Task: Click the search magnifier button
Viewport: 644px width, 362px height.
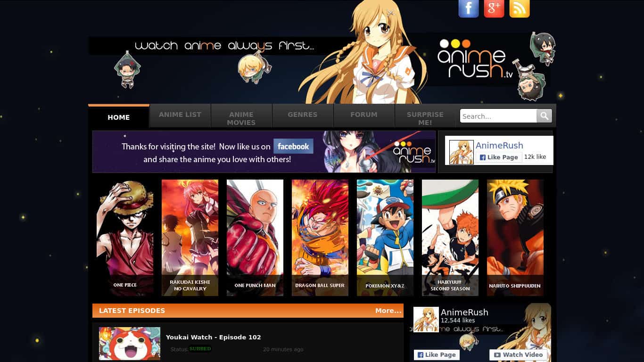Action: pyautogui.click(x=544, y=116)
